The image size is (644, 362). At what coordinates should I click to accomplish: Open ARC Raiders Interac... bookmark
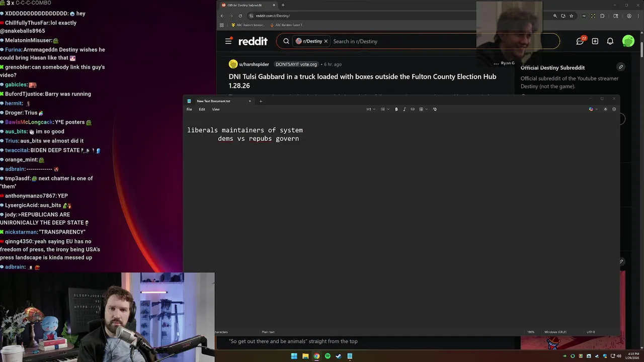pyautogui.click(x=248, y=25)
